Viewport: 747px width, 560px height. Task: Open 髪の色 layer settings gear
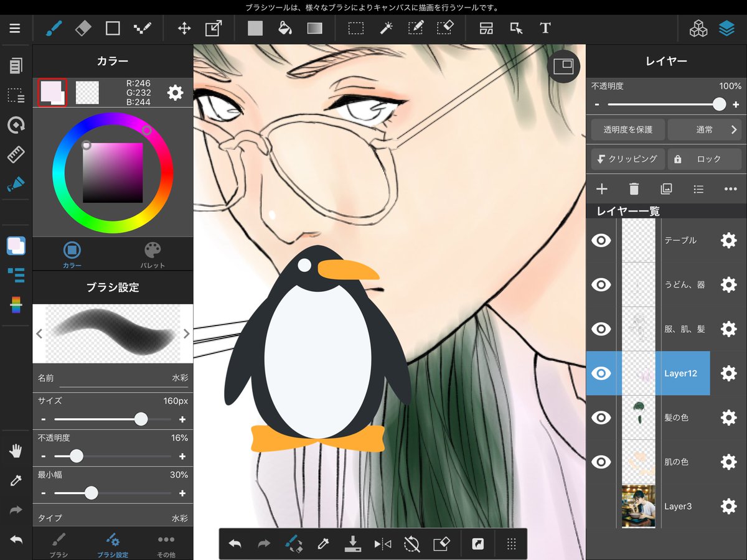coord(728,418)
